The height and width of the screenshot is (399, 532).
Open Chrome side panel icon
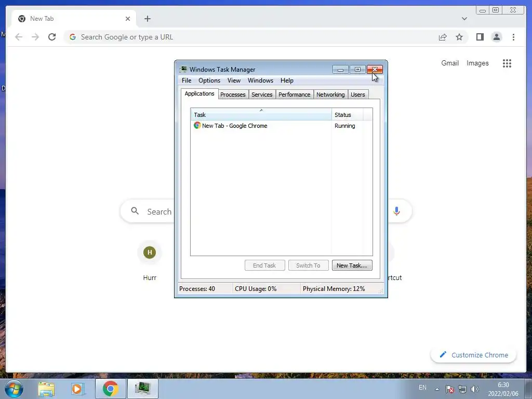480,37
